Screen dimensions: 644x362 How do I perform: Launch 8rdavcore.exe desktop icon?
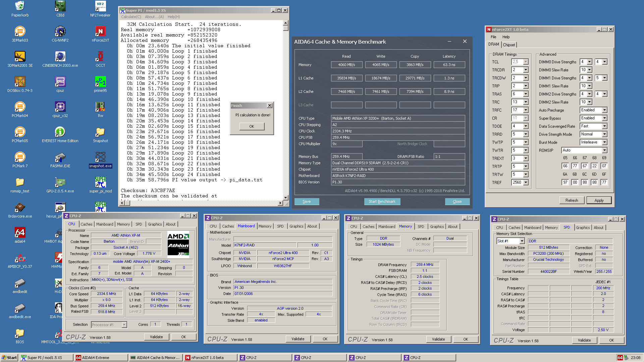tap(20, 210)
